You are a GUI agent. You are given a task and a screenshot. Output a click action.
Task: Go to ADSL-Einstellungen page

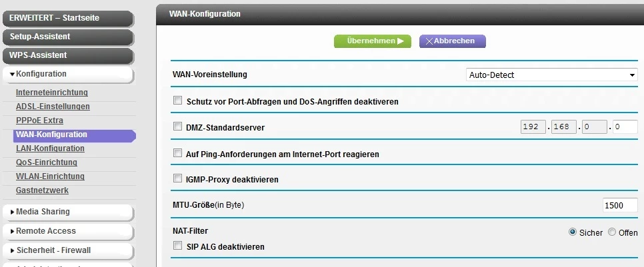[x=53, y=107]
